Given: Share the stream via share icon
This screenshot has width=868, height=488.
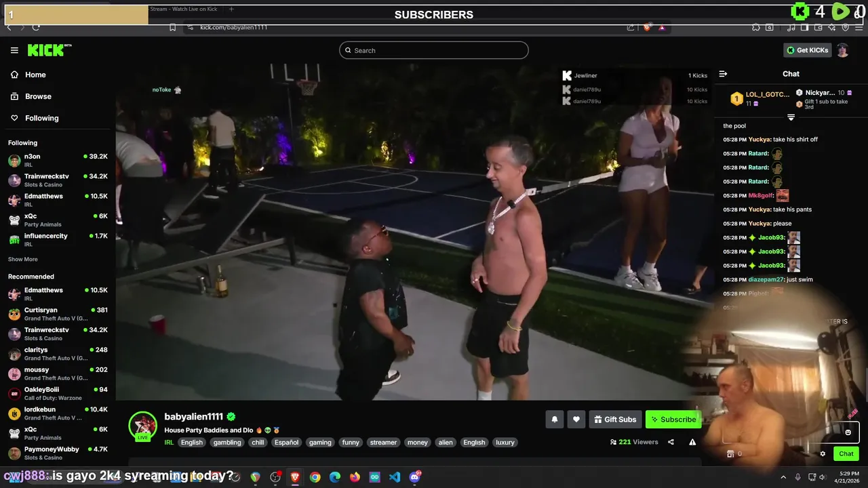Looking at the screenshot, I should click(x=671, y=442).
